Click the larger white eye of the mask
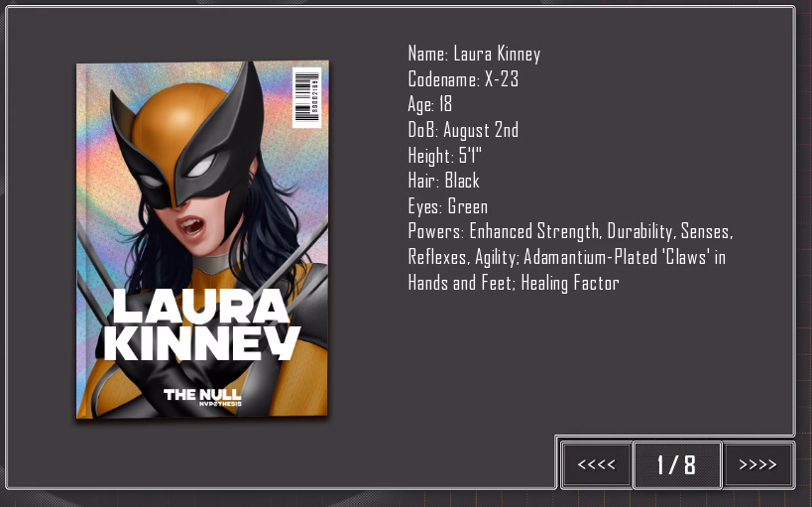 201,166
